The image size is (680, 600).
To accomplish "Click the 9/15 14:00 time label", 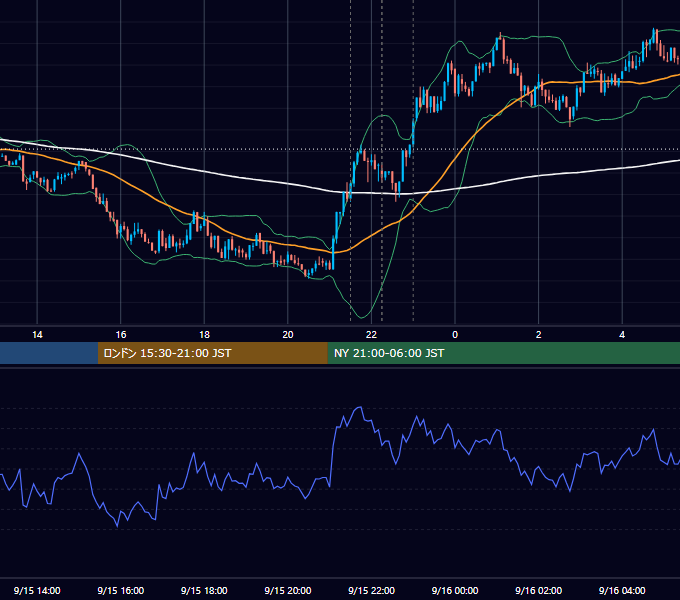I will tap(37, 590).
